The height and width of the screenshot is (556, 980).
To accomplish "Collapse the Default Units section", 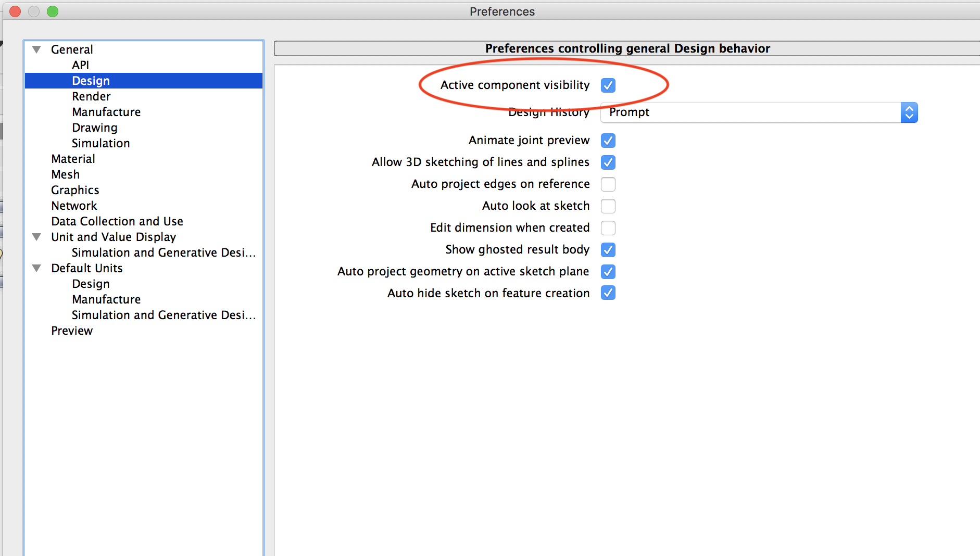I will pos(36,268).
